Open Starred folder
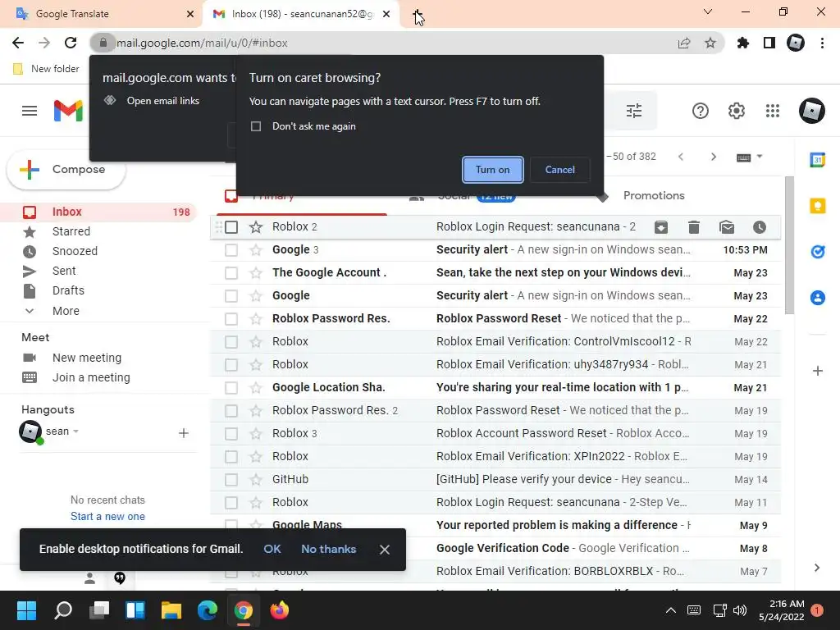The image size is (840, 630). [71, 231]
